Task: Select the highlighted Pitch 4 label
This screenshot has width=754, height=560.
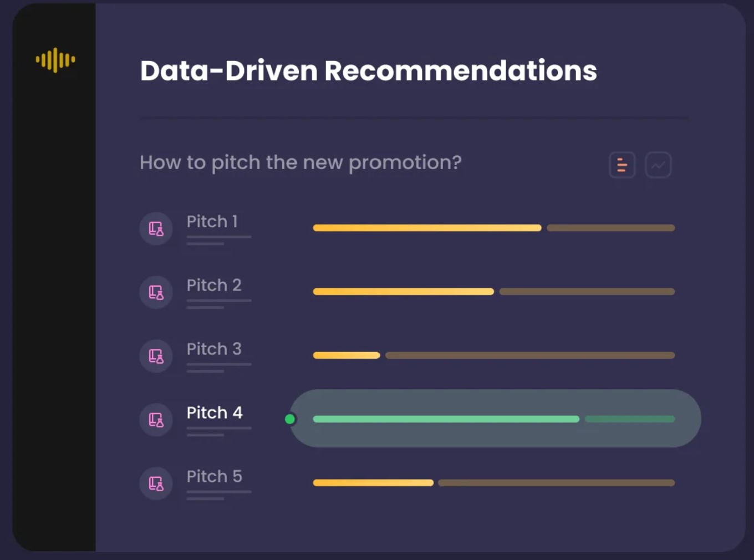Action: pos(215,413)
